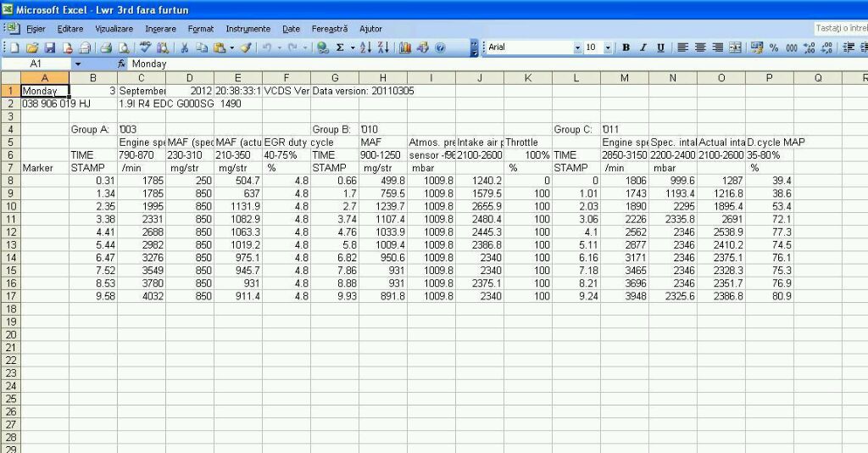The width and height of the screenshot is (868, 453).
Task: Toggle underline formatting
Action: coord(660,48)
